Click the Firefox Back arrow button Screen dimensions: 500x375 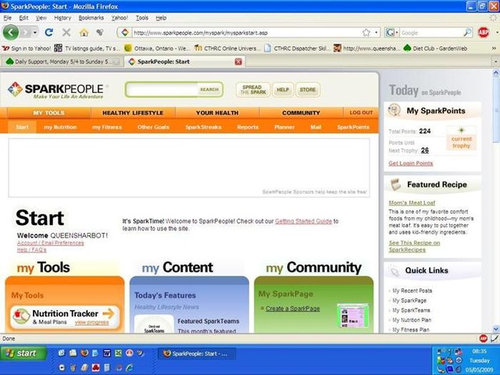(11, 33)
